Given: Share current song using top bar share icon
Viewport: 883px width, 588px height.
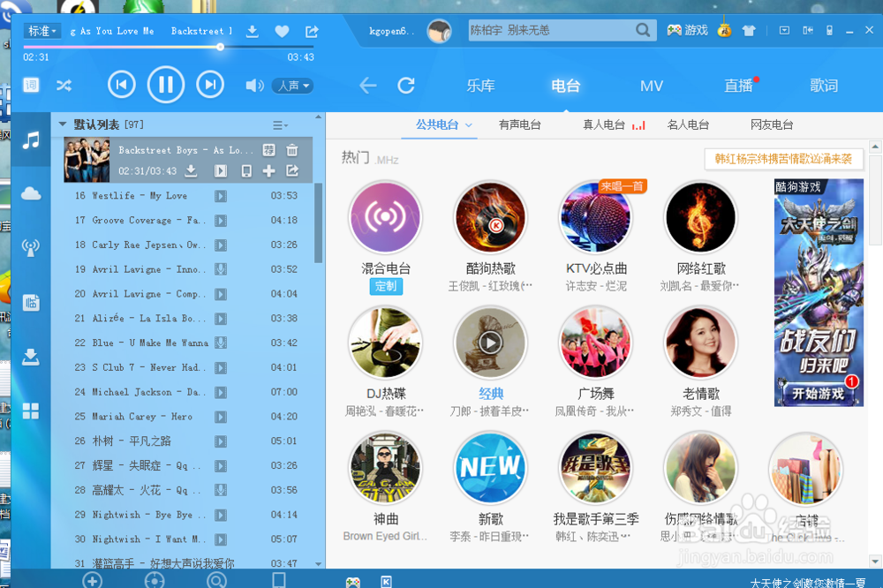Looking at the screenshot, I should click(312, 32).
